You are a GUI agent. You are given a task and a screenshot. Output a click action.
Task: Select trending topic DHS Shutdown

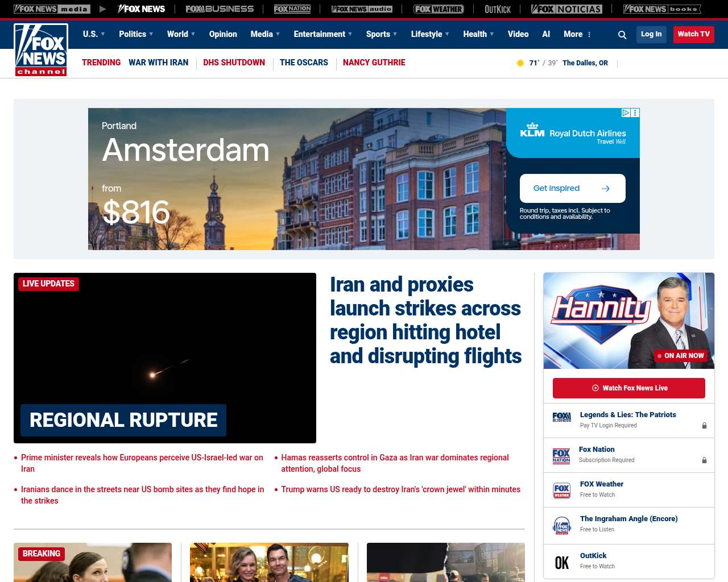tap(234, 63)
